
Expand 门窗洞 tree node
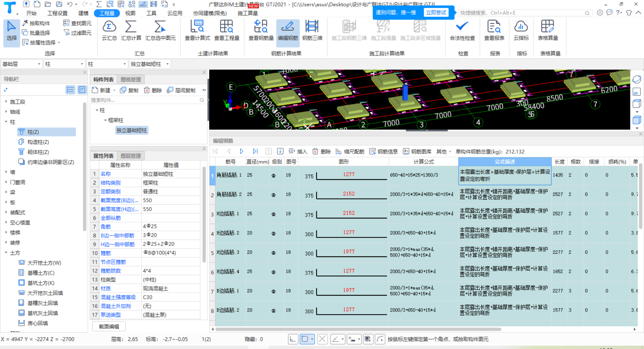(6, 182)
